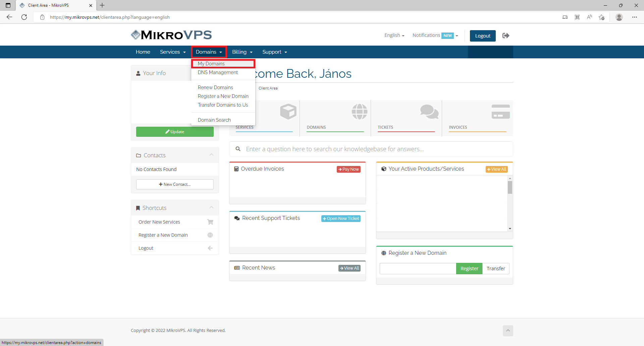Open the Notifications dropdown

[x=435, y=35]
